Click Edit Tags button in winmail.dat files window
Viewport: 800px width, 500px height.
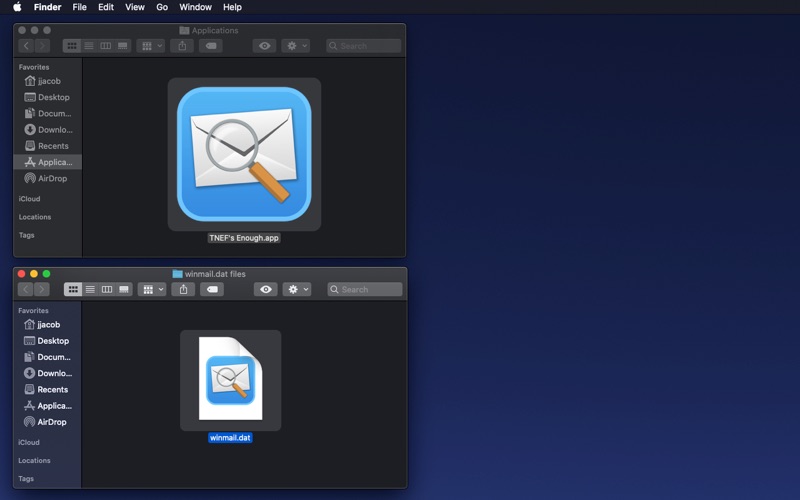pos(212,289)
